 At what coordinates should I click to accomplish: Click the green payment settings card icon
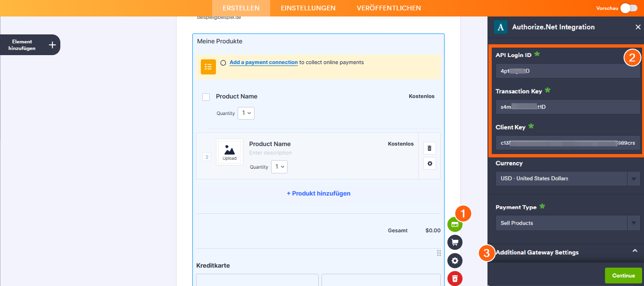[455, 225]
